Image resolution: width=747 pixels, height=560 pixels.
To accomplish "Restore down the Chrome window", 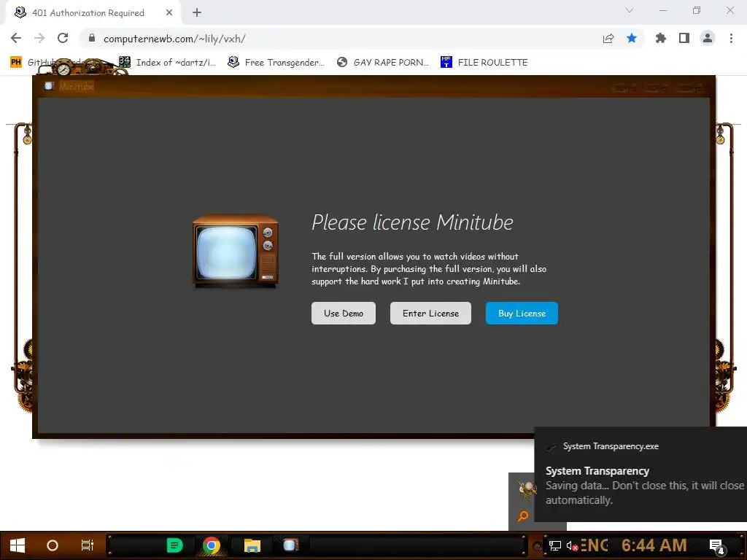I will point(697,10).
